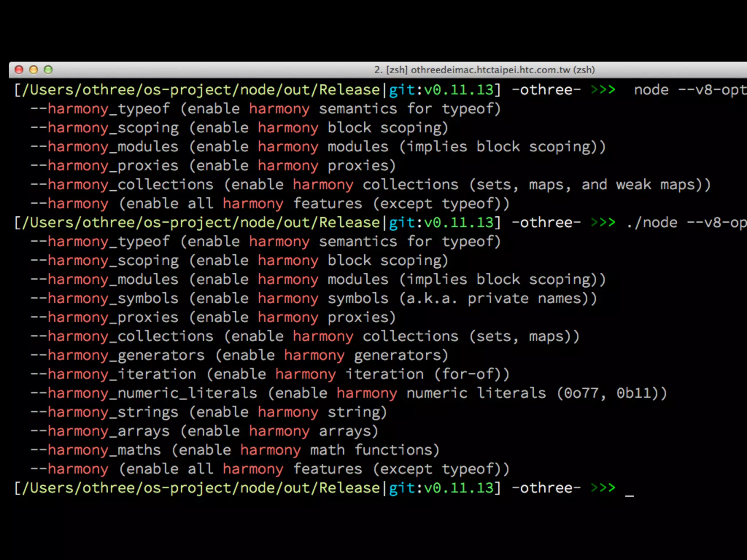Click the --harmony_symbols flag line

tap(104, 299)
